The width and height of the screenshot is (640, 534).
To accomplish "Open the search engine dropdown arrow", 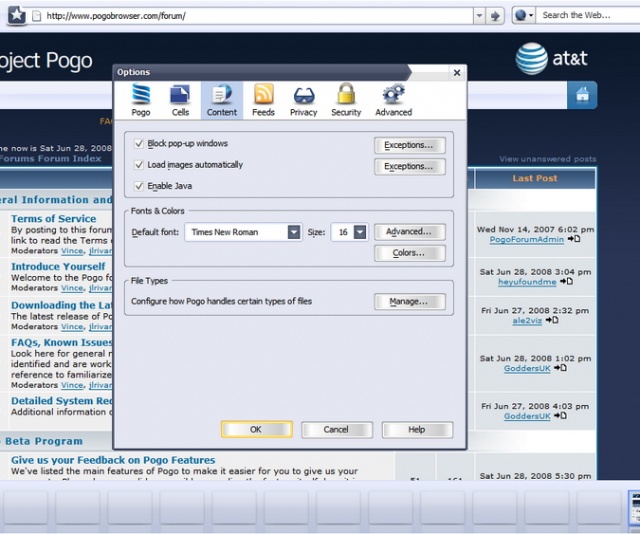I will pos(531,16).
